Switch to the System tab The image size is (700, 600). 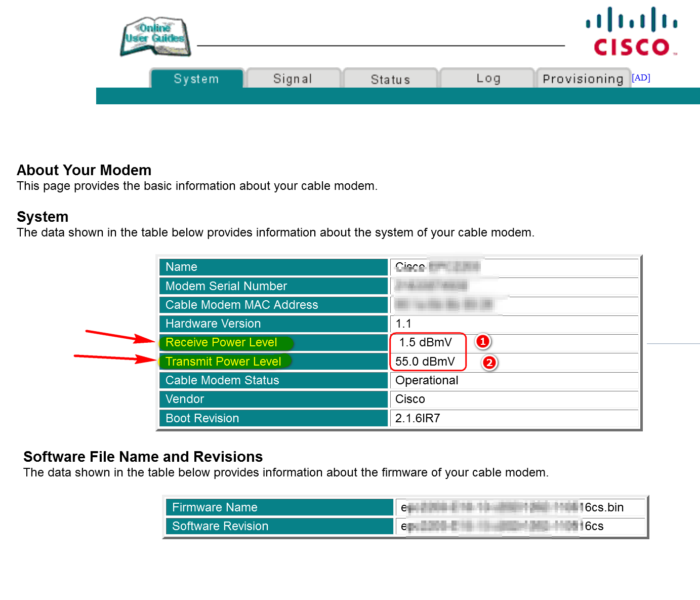(196, 79)
